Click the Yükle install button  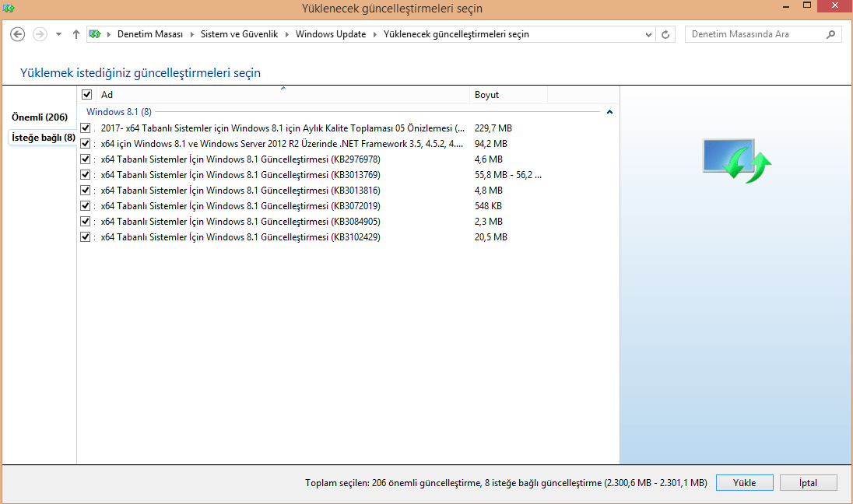coord(744,483)
